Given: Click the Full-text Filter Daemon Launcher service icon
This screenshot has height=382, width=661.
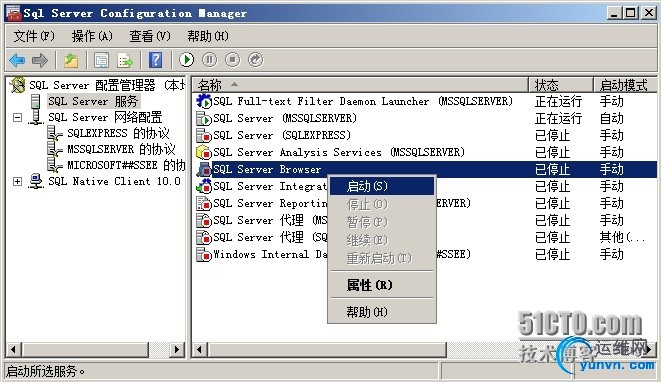Looking at the screenshot, I should point(204,101).
